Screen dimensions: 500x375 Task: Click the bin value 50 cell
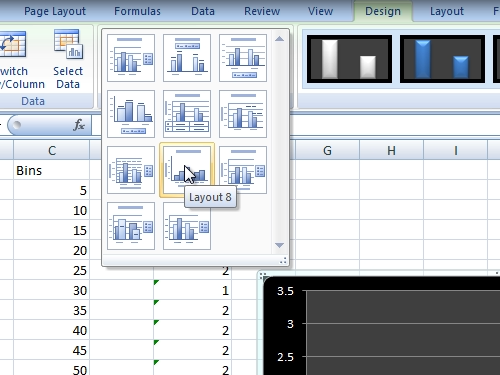(x=52, y=368)
